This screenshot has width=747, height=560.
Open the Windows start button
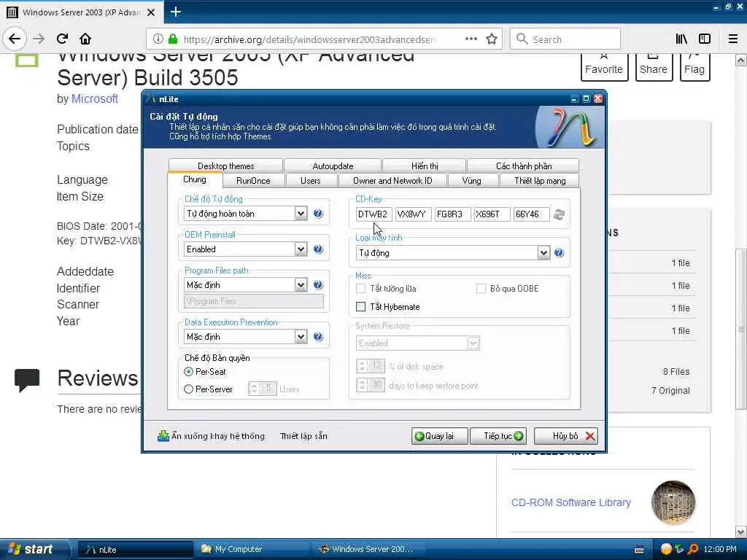tap(34, 549)
